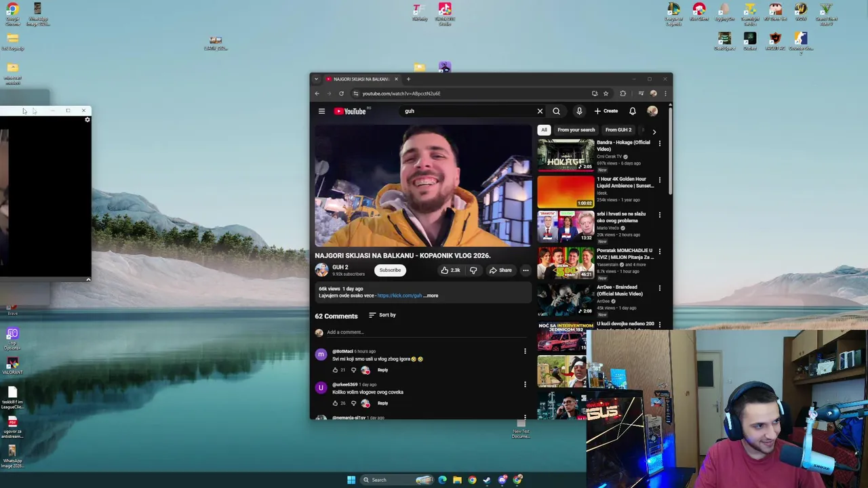The image size is (868, 488).
Task: Like the Kopaonik vlog video
Action: click(x=450, y=270)
